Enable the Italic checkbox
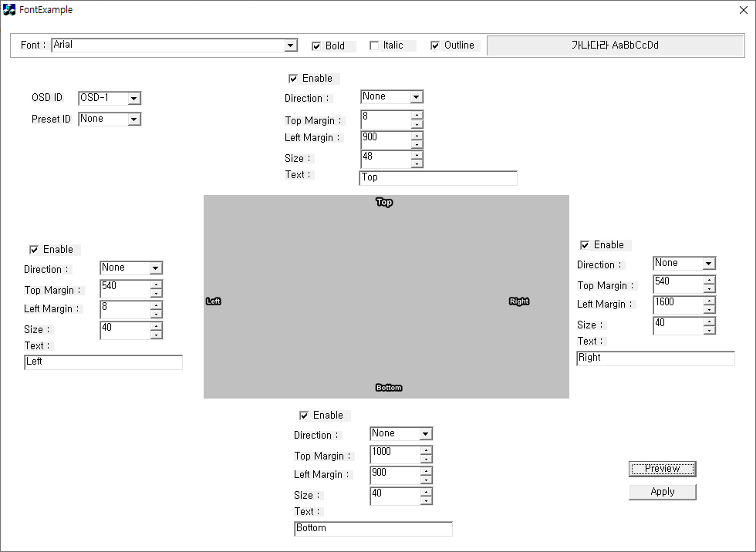756x552 pixels. pyautogui.click(x=374, y=45)
